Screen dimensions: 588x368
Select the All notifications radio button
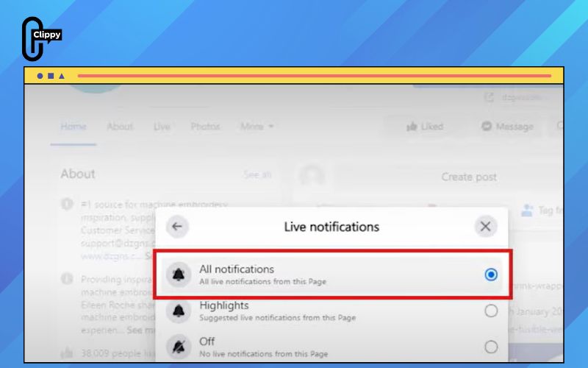(490, 275)
